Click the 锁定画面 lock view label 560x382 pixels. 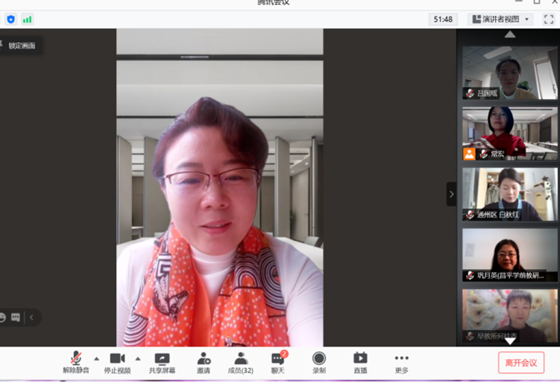coord(21,46)
